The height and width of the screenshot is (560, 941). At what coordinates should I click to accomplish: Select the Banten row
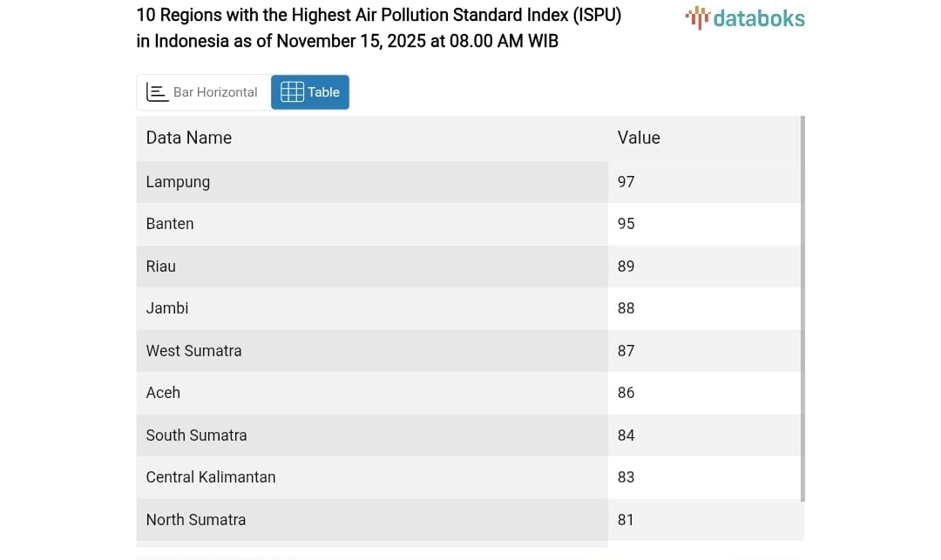point(371,224)
